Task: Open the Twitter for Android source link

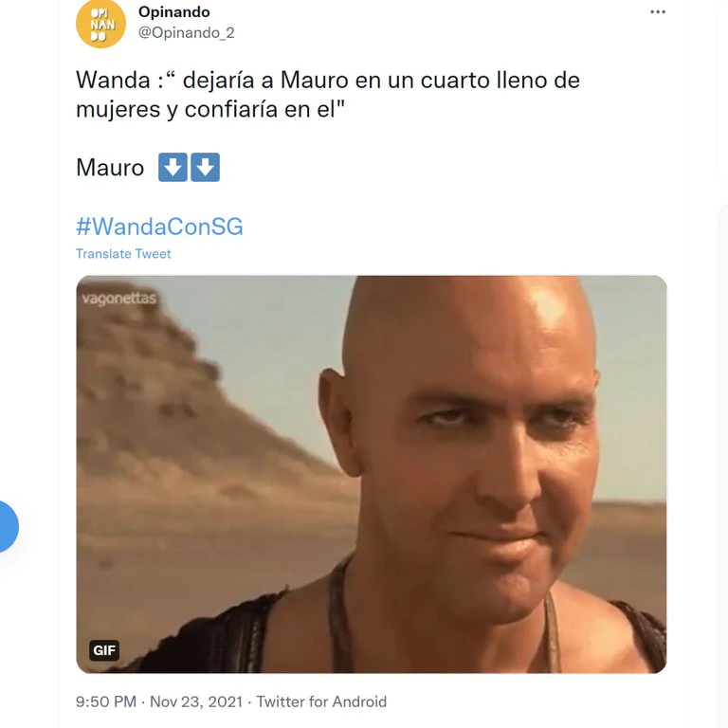Action: pyautogui.click(x=321, y=701)
